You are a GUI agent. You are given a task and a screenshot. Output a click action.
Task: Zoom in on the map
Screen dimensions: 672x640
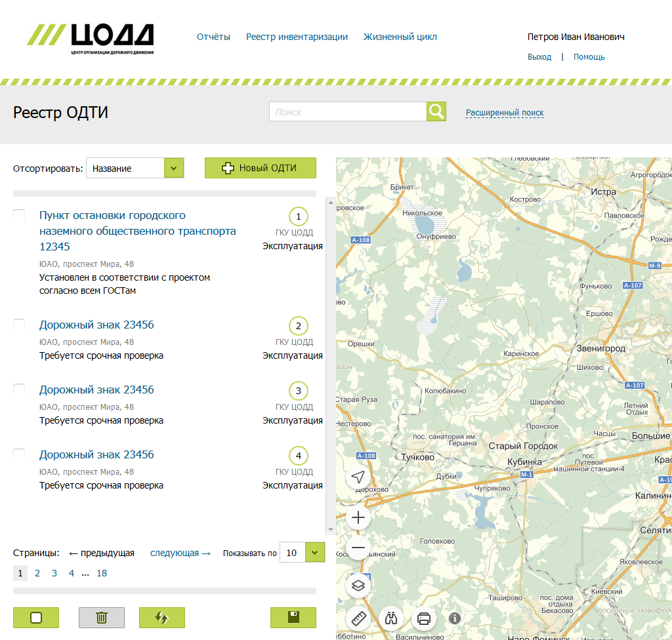358,517
